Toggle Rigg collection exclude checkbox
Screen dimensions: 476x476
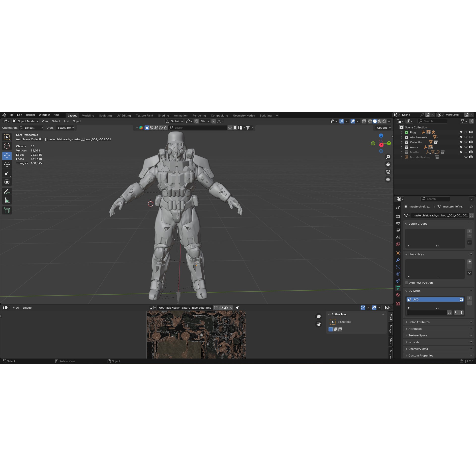coord(461,132)
